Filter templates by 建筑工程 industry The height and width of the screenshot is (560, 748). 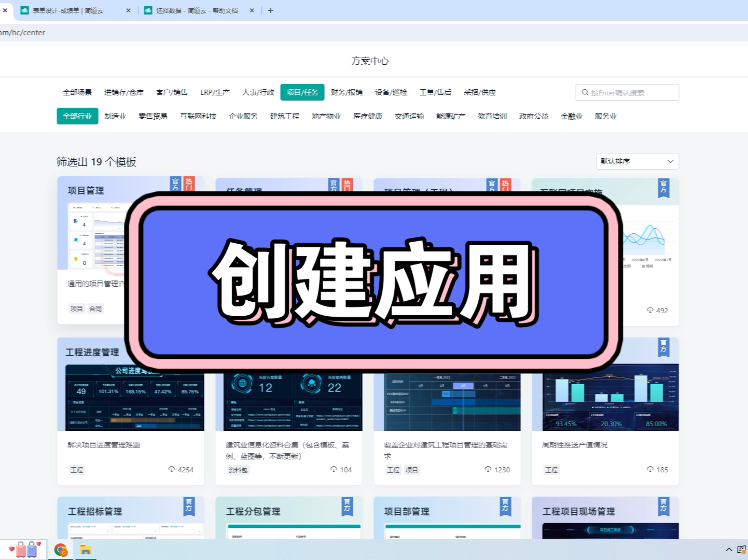[x=284, y=116]
